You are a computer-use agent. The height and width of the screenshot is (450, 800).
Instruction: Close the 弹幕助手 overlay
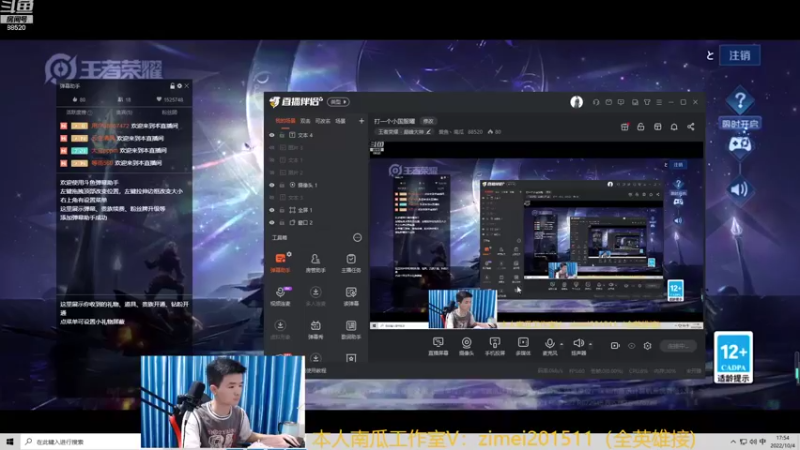click(x=187, y=86)
